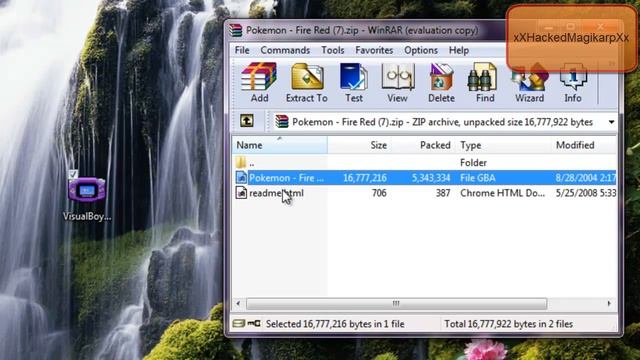The image size is (640, 360).
Task: Click the 16,777,216 size value
Action: coord(364,178)
